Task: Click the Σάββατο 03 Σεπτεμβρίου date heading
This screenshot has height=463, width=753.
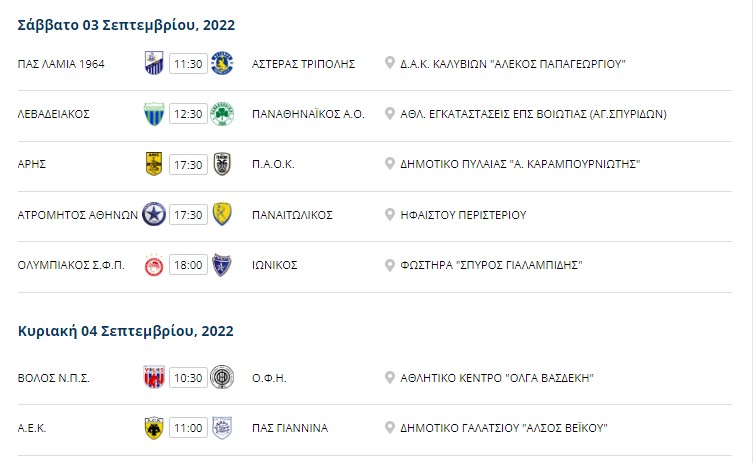Action: click(x=126, y=25)
